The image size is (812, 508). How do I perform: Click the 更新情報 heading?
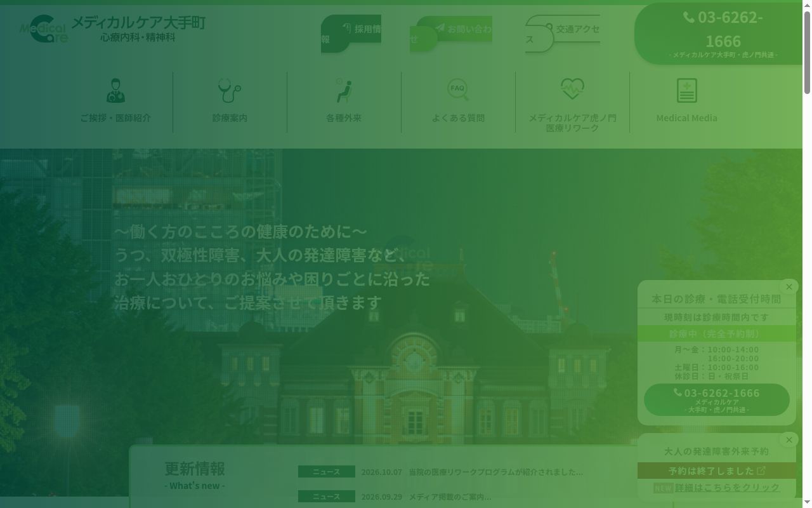(x=195, y=468)
